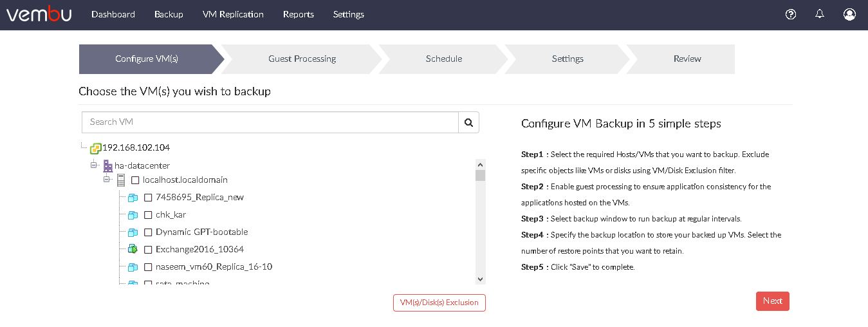
Task: Click the ha-datacenter building icon
Action: point(108,166)
